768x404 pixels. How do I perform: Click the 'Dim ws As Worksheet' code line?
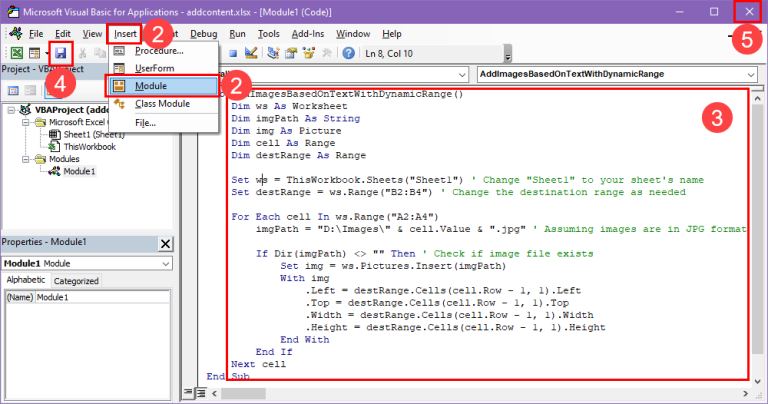tap(289, 106)
